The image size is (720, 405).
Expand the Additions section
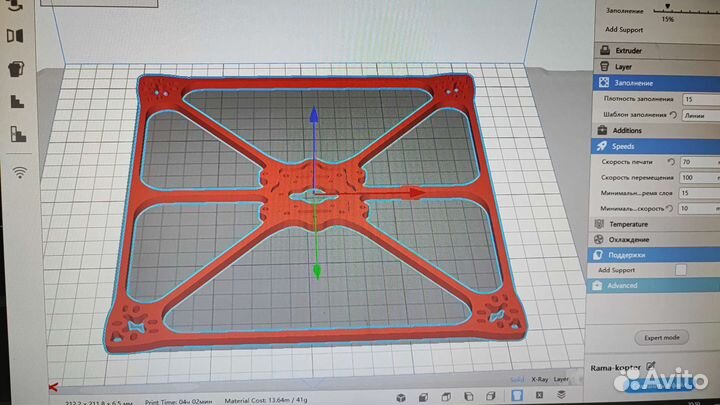click(656, 130)
